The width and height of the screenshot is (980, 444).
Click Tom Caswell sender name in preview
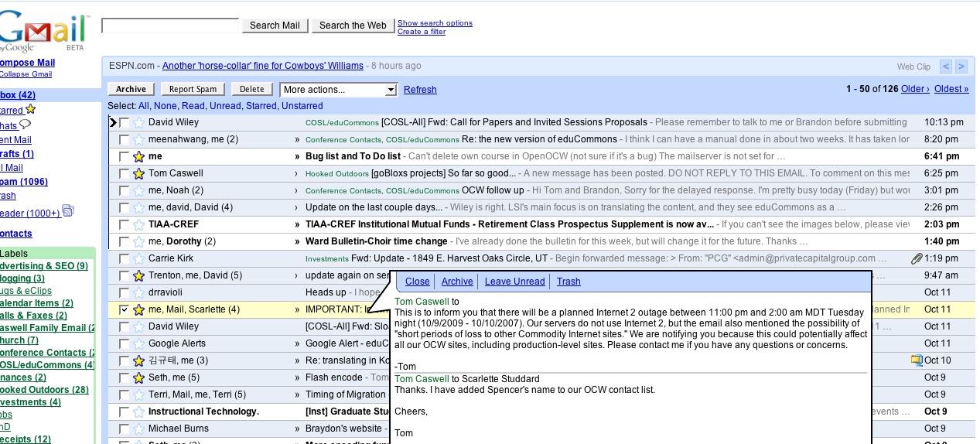pos(422,302)
